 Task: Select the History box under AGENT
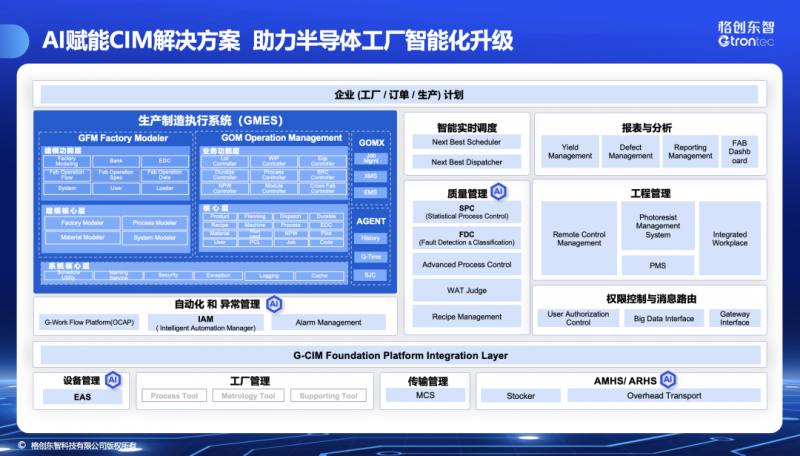click(x=370, y=238)
